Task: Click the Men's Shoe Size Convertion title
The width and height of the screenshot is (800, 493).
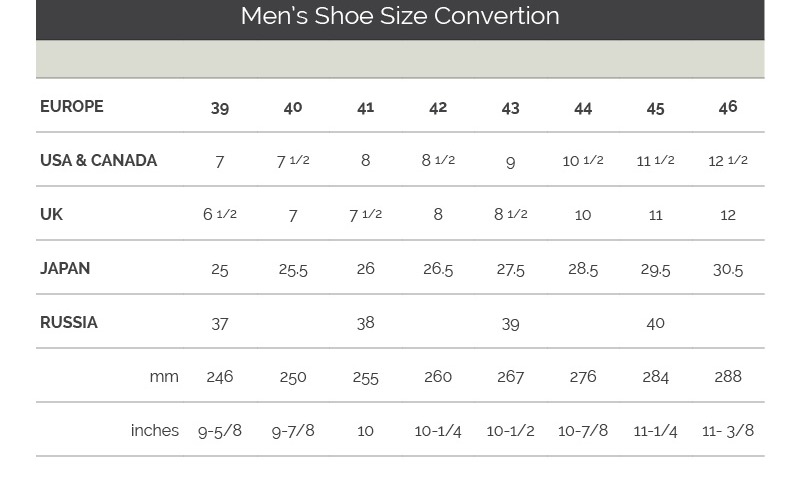Action: [x=400, y=16]
